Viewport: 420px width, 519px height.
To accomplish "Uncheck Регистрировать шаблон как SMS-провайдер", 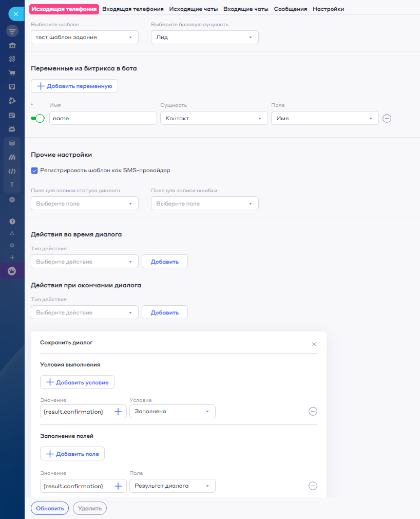I will (x=34, y=171).
